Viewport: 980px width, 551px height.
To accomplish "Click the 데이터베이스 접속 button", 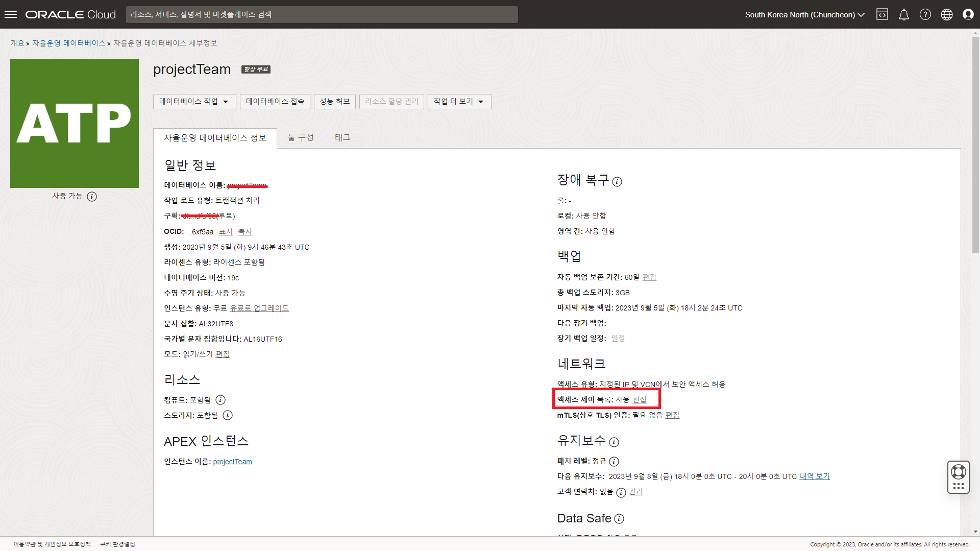I will (275, 101).
